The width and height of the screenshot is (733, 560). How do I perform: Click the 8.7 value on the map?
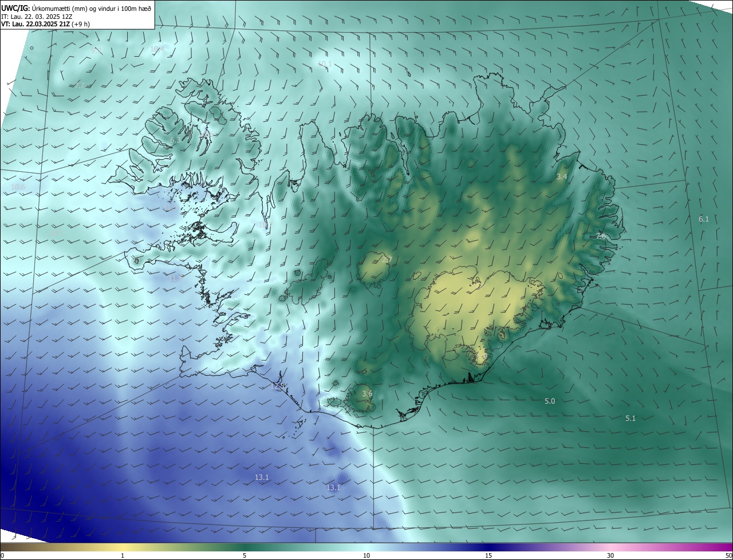tap(56, 234)
